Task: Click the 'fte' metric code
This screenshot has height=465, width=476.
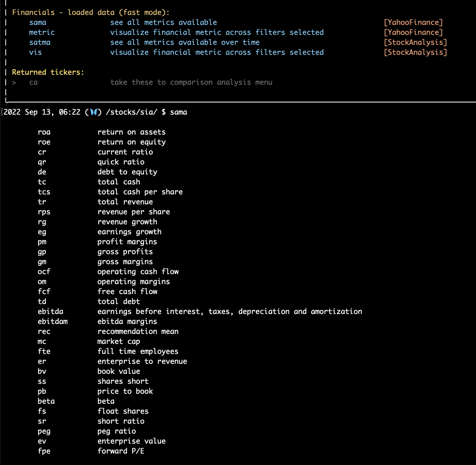Action: click(x=44, y=351)
